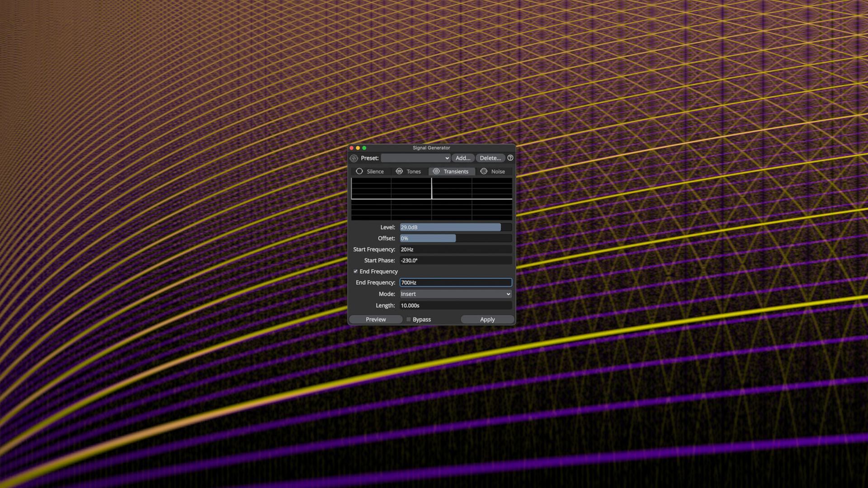The height and width of the screenshot is (488, 868).
Task: Open the Preset dropdown list
Action: (415, 158)
